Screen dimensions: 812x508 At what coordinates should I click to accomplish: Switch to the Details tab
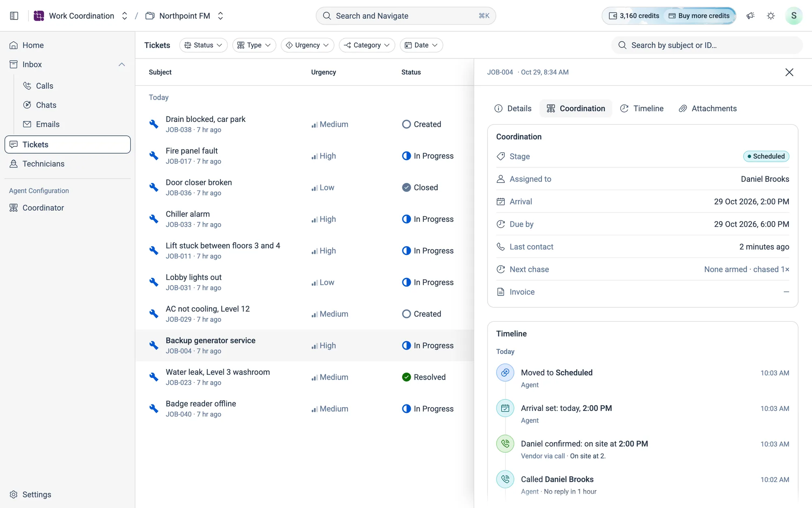tap(513, 109)
